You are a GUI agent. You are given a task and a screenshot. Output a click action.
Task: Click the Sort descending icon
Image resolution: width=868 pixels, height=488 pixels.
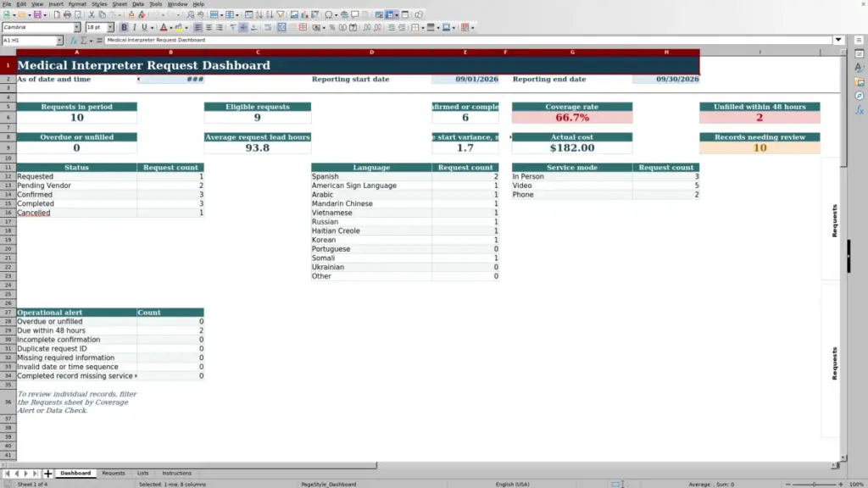269,14
